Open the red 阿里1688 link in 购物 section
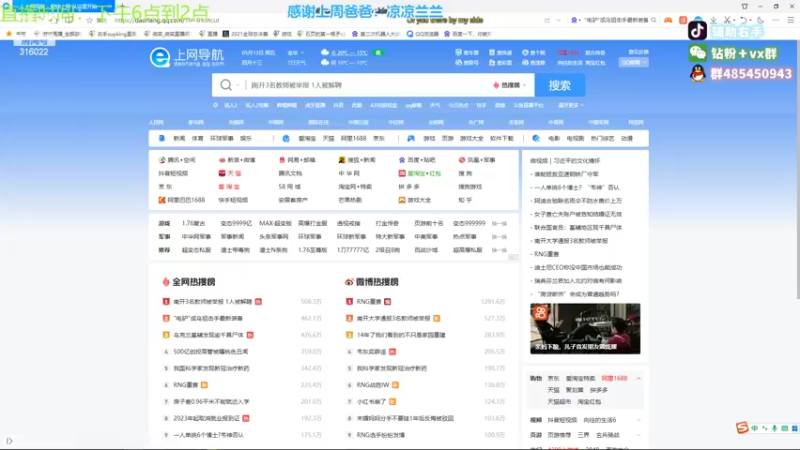The width and height of the screenshot is (800, 450). (x=614, y=379)
